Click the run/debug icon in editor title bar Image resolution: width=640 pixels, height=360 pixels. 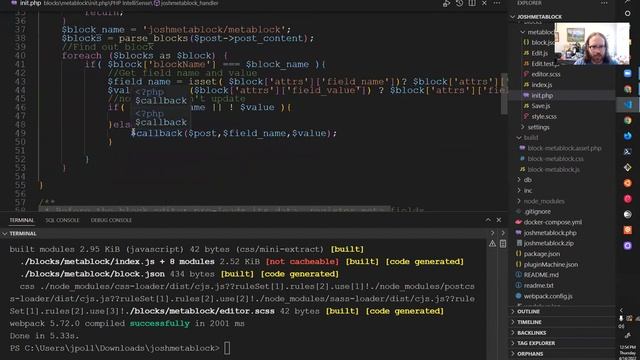click(x=446, y=3)
